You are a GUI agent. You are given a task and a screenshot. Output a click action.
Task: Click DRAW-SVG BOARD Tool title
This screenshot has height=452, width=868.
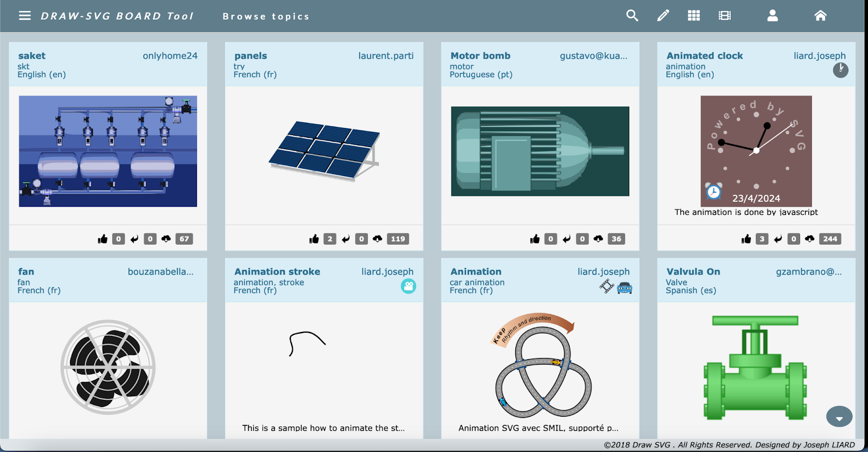117,16
